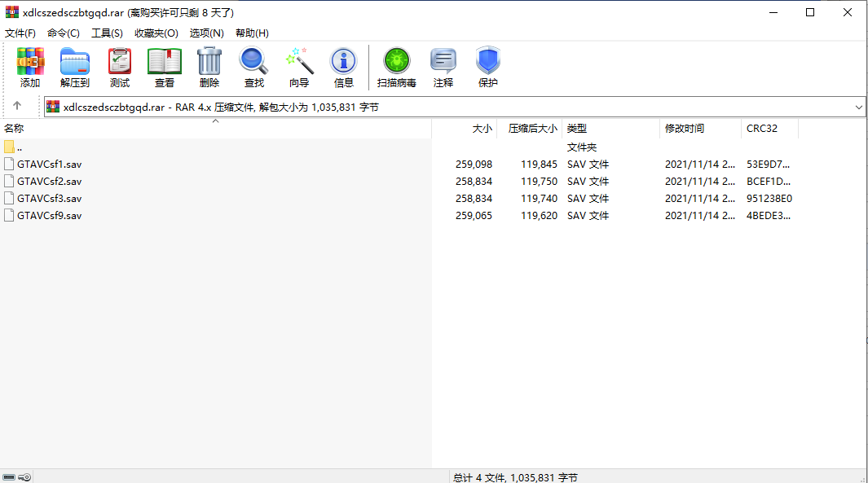
Task: Click CRC32 value 951238E0
Action: (x=769, y=199)
